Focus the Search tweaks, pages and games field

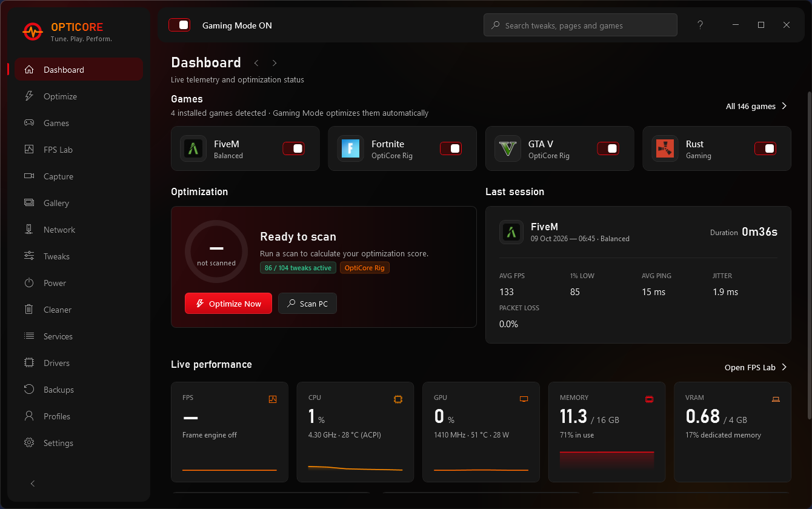click(x=581, y=25)
